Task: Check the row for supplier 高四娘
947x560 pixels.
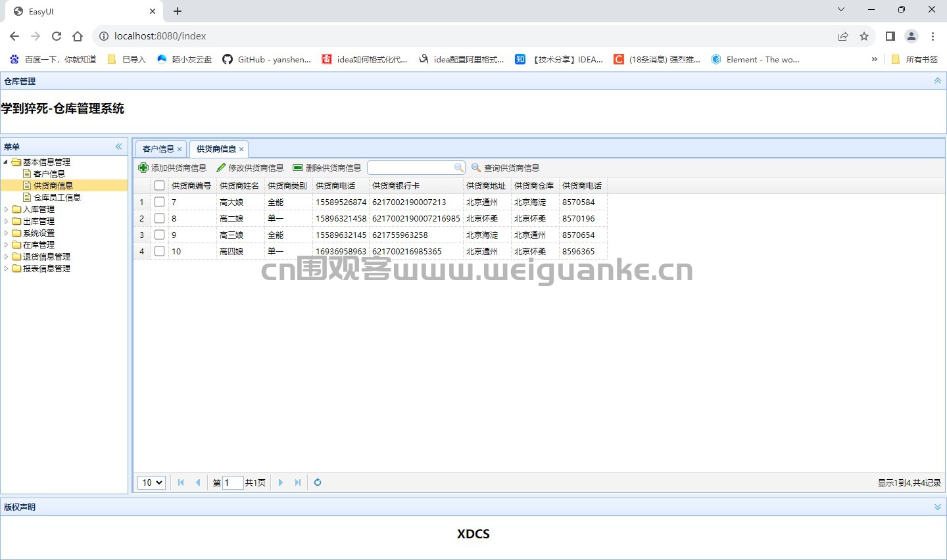Action: pos(159,251)
